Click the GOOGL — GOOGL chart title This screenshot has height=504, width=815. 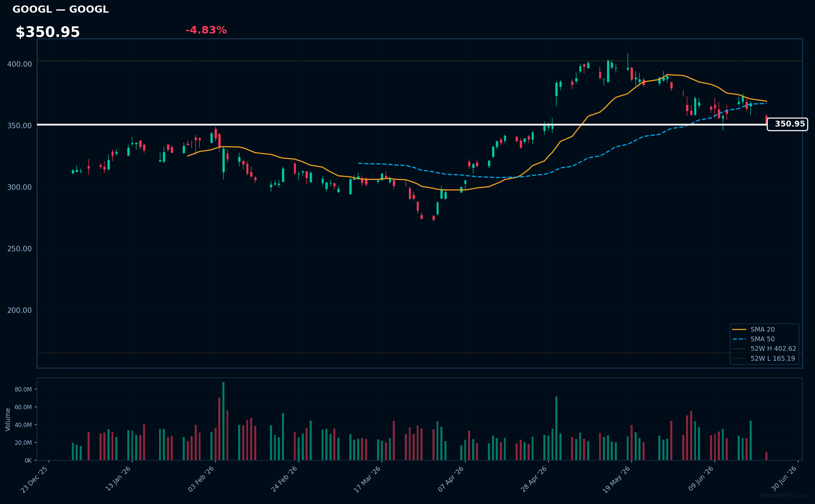point(61,9)
